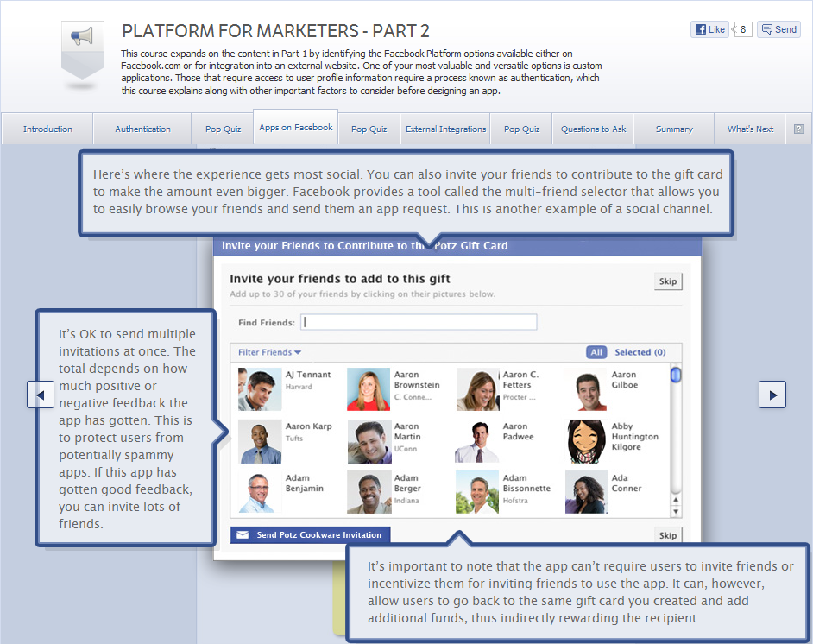
Task: Click the name Aaron Padwee
Action: (x=518, y=432)
